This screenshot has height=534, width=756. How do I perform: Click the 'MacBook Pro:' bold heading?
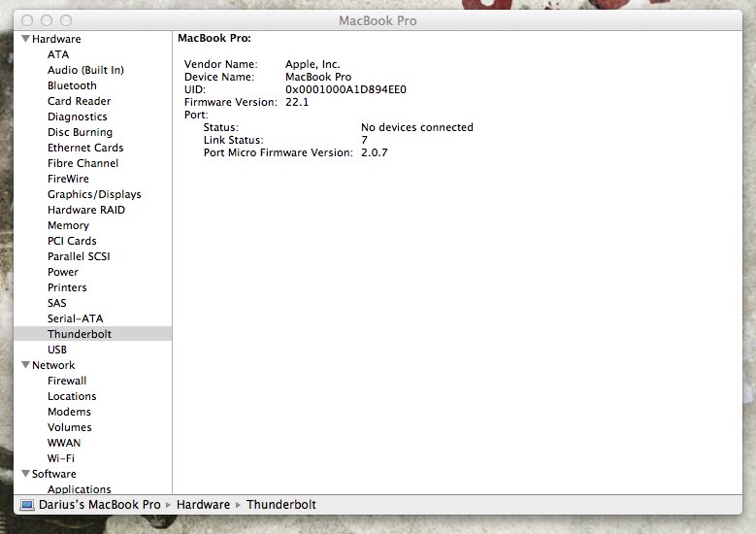(x=214, y=38)
